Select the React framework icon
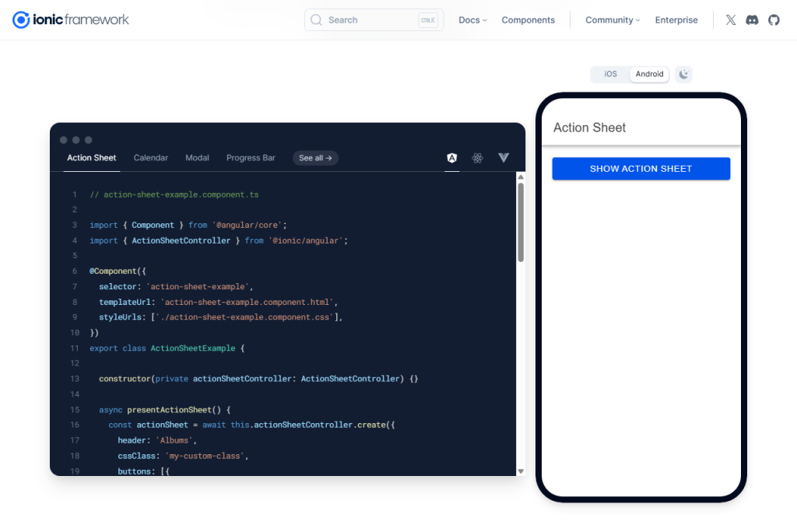The image size is (797, 532). click(x=477, y=158)
